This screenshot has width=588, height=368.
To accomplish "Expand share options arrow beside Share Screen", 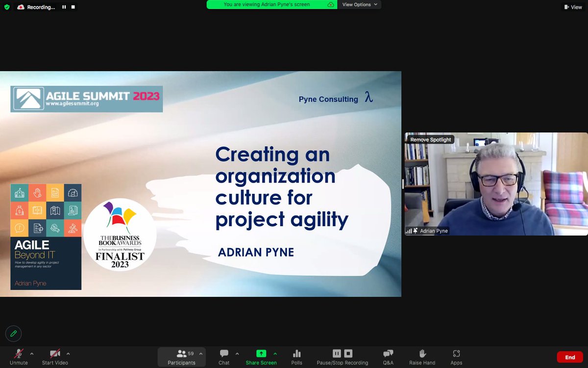I will (275, 353).
